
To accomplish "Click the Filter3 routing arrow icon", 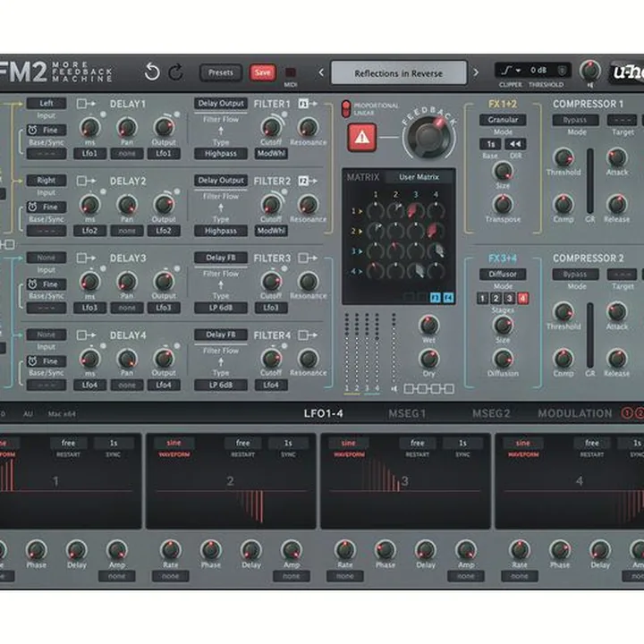I will click(x=308, y=258).
